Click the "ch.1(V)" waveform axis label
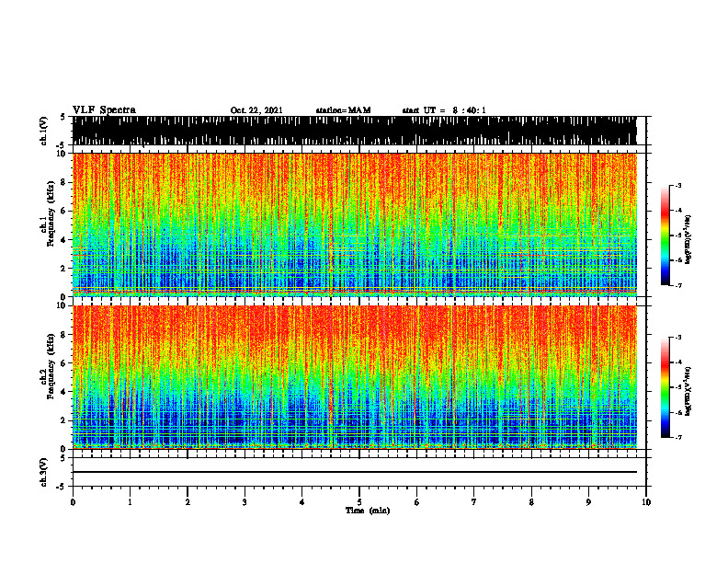This screenshot has width=728, height=563. [44, 131]
